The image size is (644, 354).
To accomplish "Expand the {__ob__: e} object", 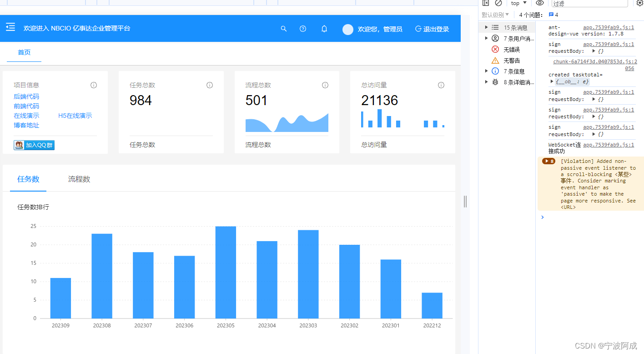I will tap(552, 81).
